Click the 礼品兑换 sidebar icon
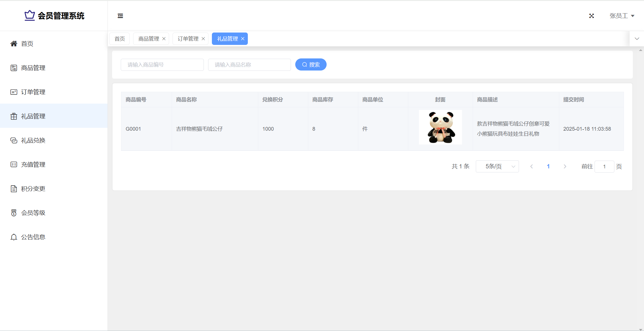The width and height of the screenshot is (644, 331). (x=14, y=140)
